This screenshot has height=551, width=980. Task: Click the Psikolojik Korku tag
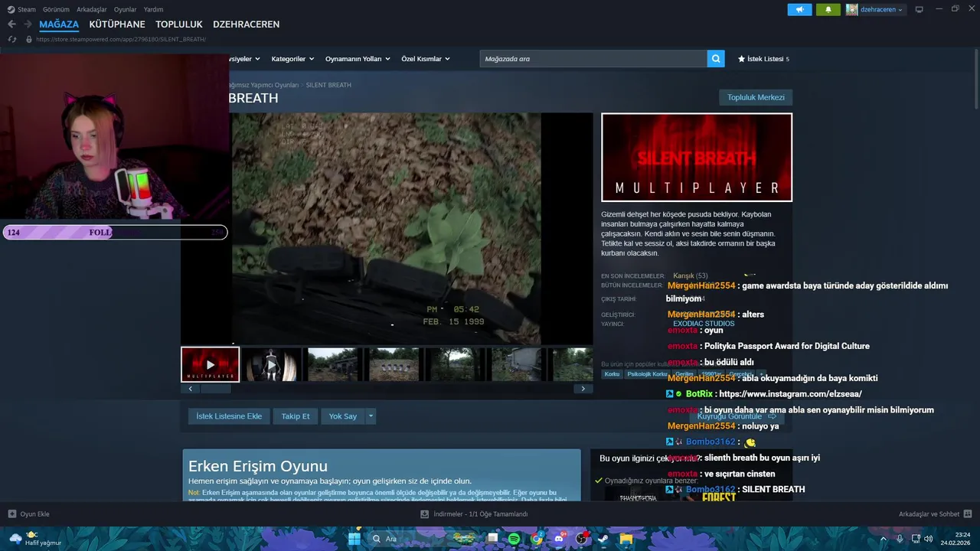click(648, 374)
